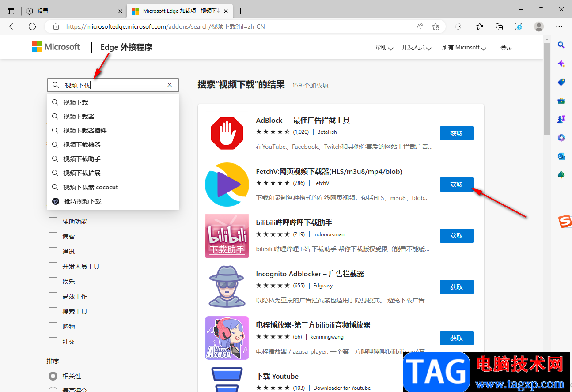Click the AdBlock extension icon
The height and width of the screenshot is (392, 572).
tap(227, 133)
